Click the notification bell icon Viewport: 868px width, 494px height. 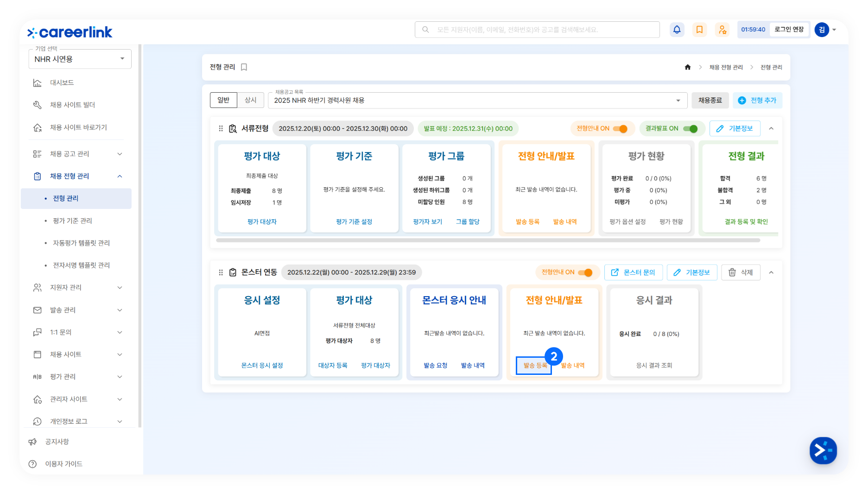click(677, 30)
